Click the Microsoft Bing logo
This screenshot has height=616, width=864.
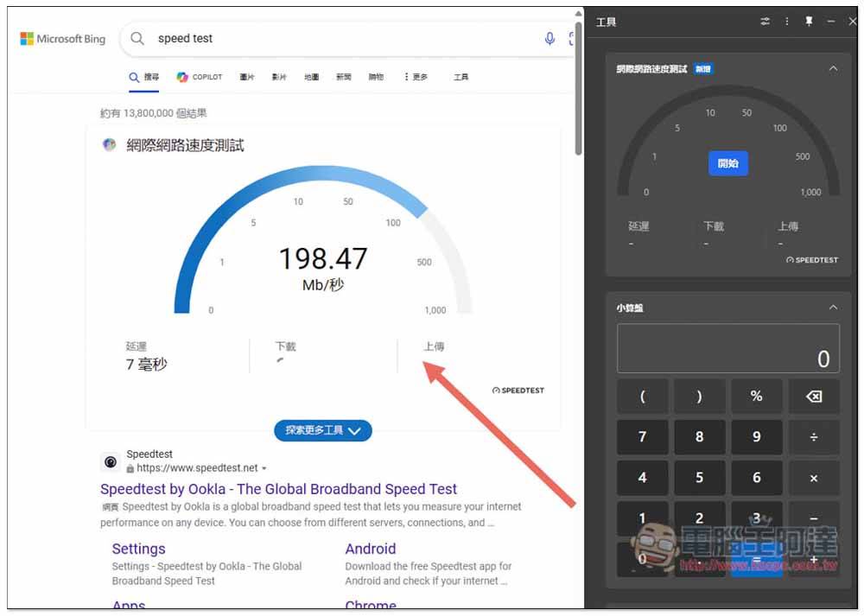coord(63,39)
